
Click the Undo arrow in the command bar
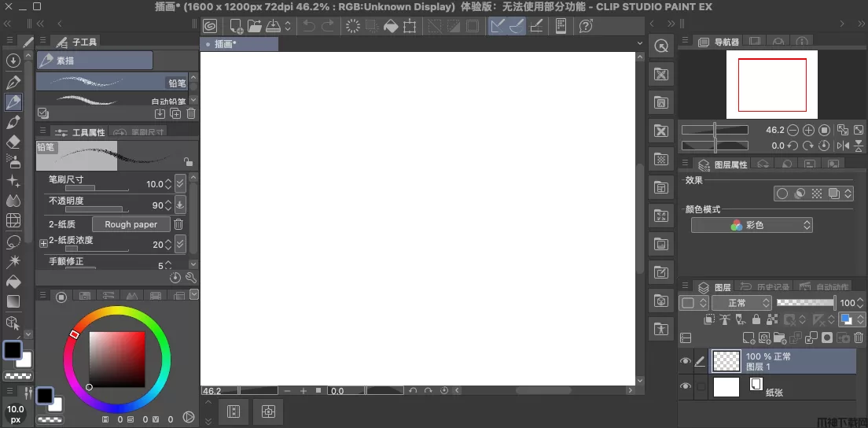(309, 26)
